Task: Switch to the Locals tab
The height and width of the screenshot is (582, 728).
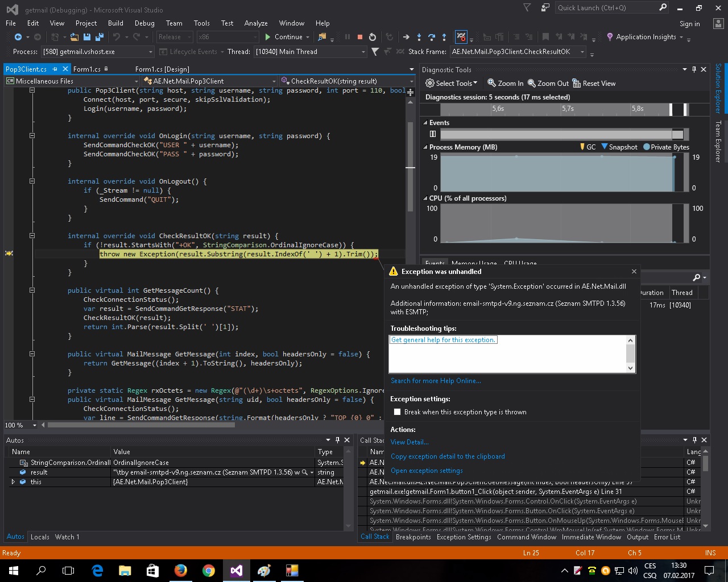Action: 40,537
